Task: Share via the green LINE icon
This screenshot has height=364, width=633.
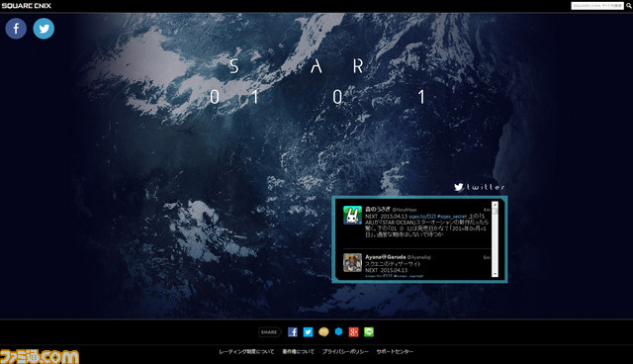Action: coord(369,331)
